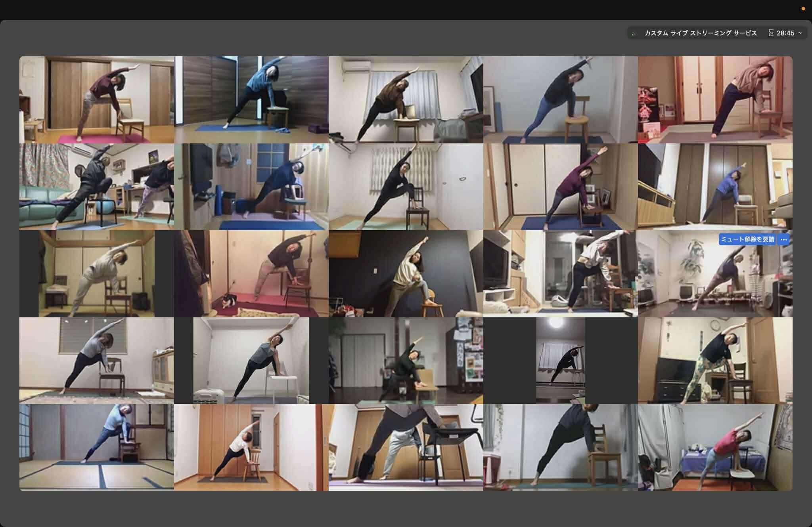Select the video with photo collage on wall
Screen dimensions: 812x527
click(406, 361)
